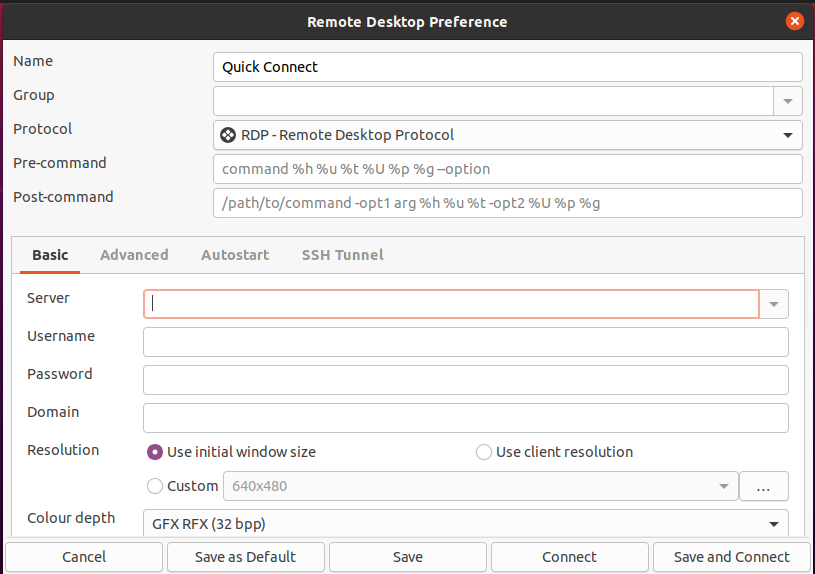Select Use initial window size option
The height and width of the screenshot is (574, 815).
[231, 452]
